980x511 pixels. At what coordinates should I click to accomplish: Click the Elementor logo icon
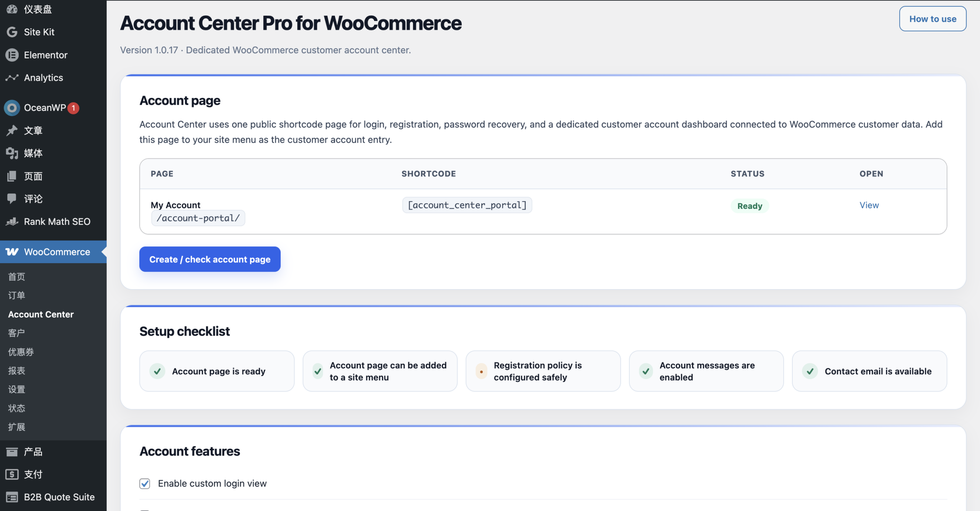click(12, 55)
